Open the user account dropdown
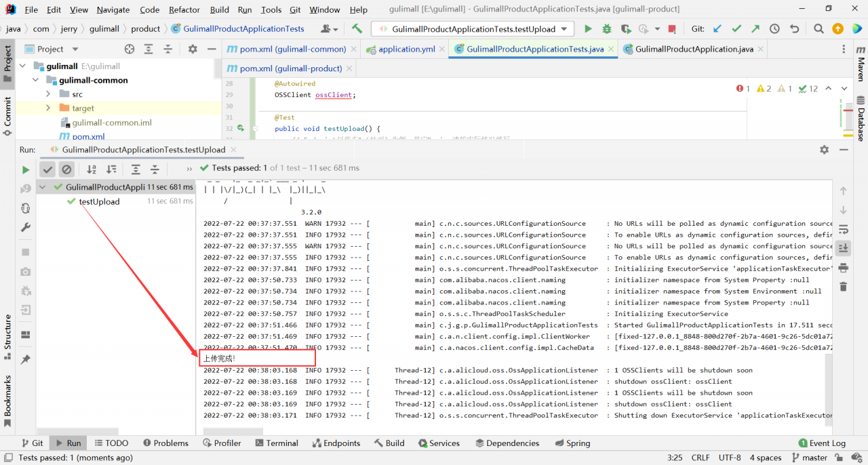The image size is (868, 465). click(330, 29)
